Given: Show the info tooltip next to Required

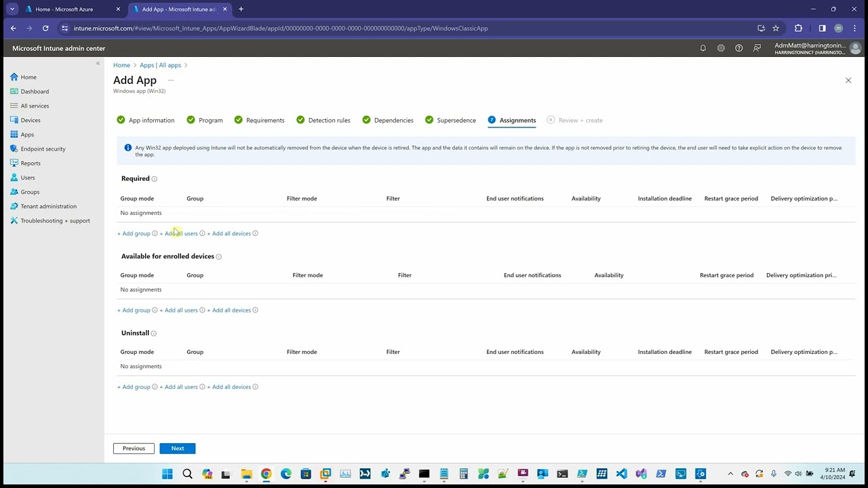Looking at the screenshot, I should [x=154, y=179].
